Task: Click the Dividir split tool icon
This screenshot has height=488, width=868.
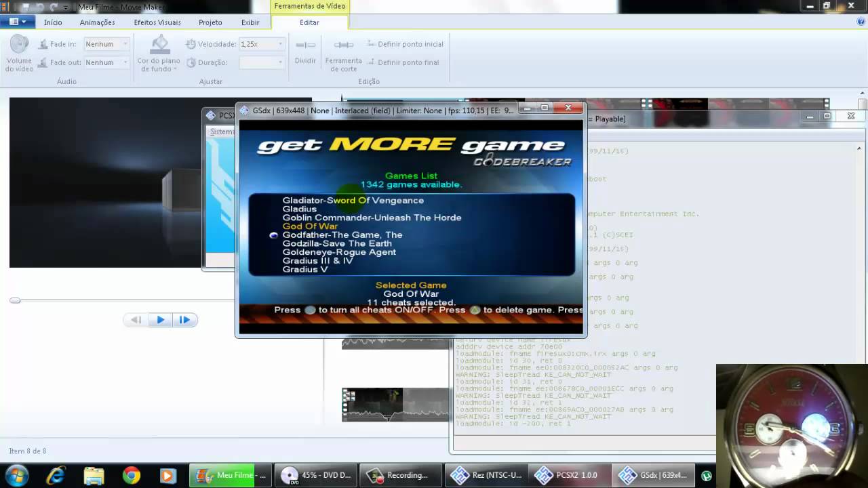Action: click(306, 45)
